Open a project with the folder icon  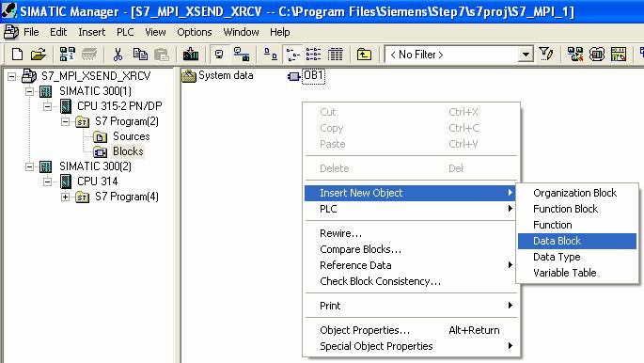[39, 55]
